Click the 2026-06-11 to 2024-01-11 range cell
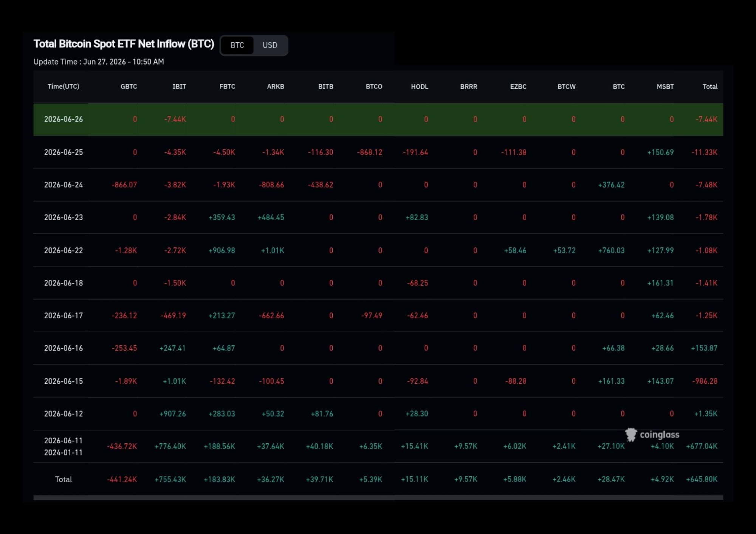The image size is (756, 534). coord(64,446)
